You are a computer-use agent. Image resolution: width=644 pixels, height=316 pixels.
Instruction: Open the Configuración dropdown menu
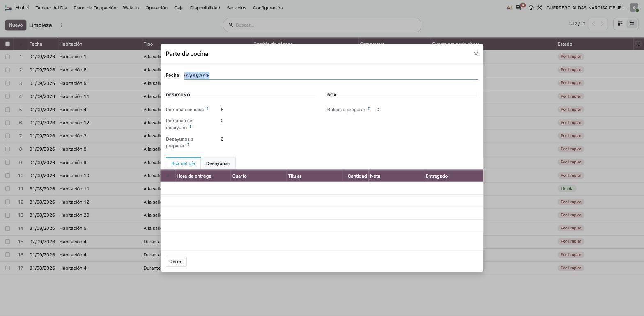268,8
